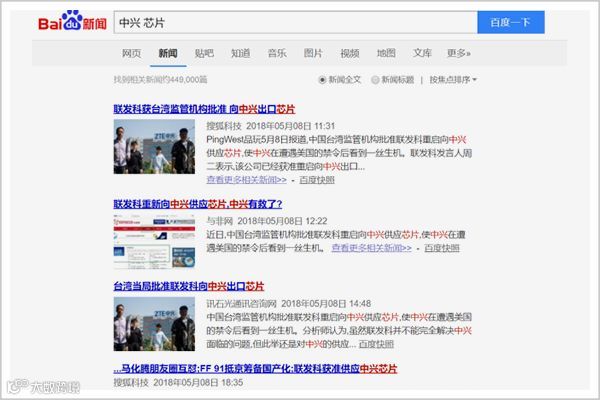Click the website screenshot thumbnail of 与非网 result
The width and height of the screenshot is (600, 400).
[154, 242]
